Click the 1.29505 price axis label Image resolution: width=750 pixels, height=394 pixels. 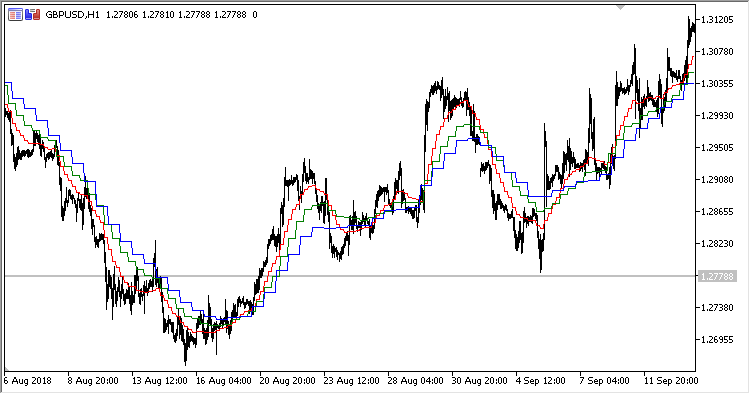(717, 148)
